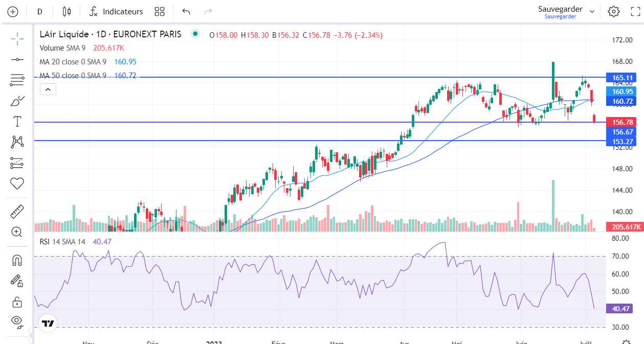Change the D timeframe interval
The width and height of the screenshot is (644, 344).
(40, 11)
